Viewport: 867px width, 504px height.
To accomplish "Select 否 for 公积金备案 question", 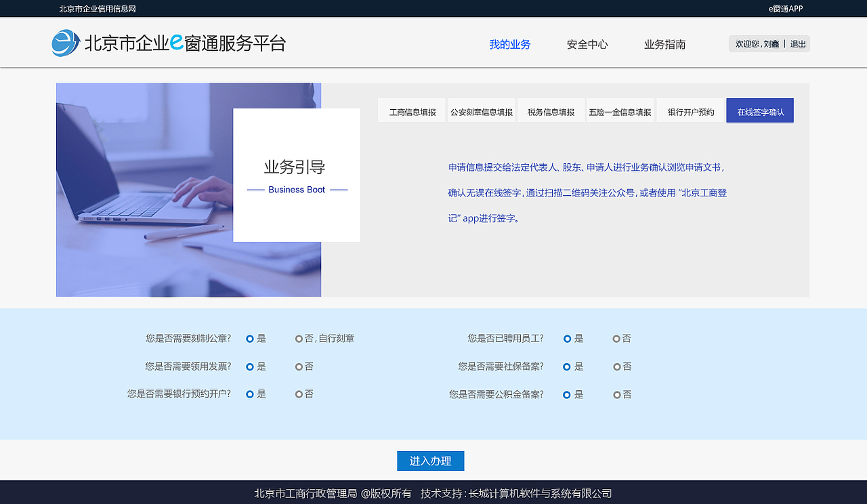I will pyautogui.click(x=616, y=394).
